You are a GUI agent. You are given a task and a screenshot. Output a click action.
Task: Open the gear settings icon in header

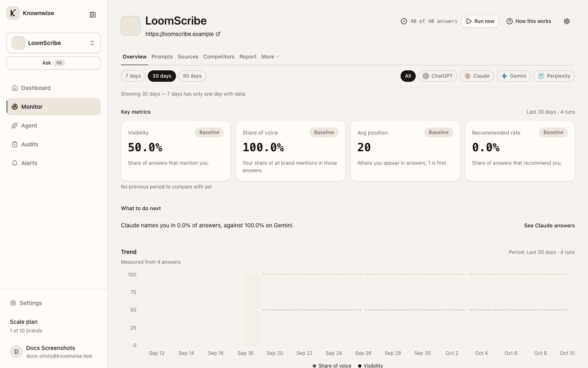coord(567,21)
